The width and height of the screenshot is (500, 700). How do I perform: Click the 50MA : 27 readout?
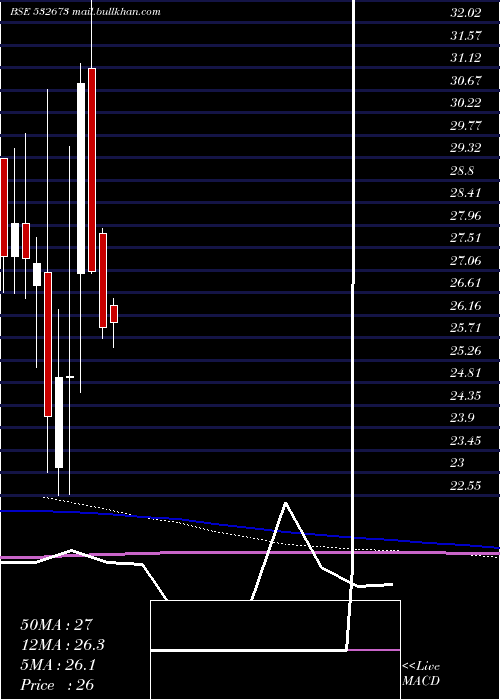[56, 625]
